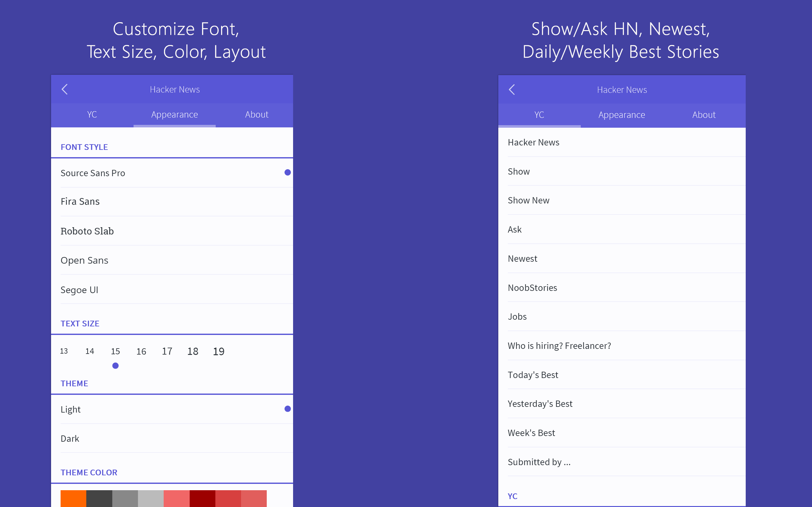
Task: Click the back arrow in left panel
Action: pos(65,89)
